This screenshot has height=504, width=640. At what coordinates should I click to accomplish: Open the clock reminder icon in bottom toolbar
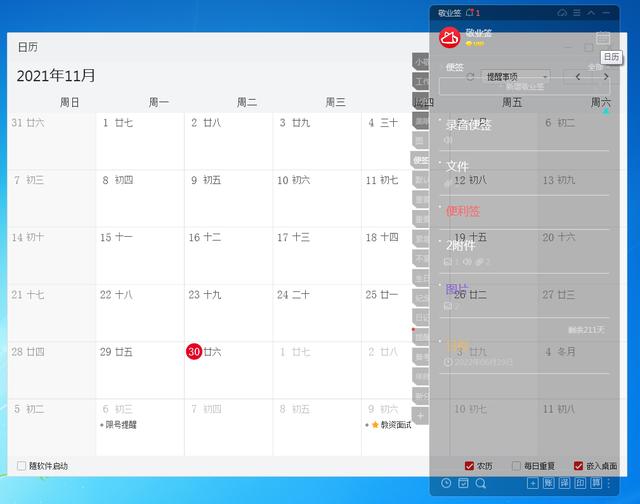(446, 483)
